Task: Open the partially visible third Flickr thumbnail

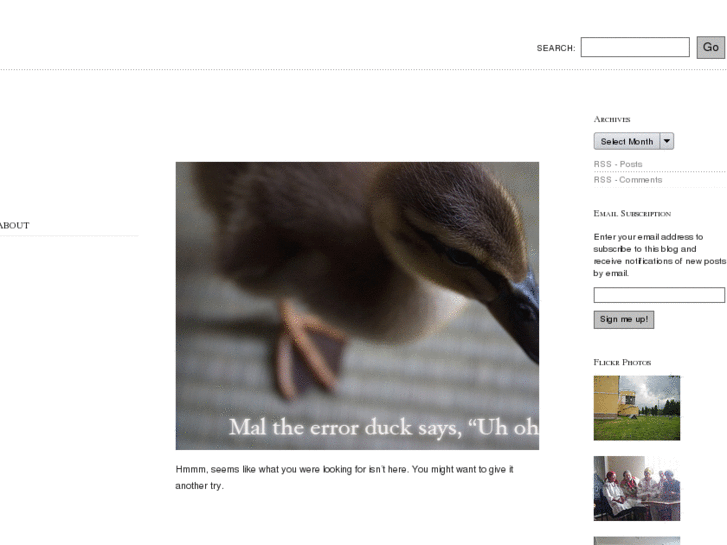Action: (637, 541)
